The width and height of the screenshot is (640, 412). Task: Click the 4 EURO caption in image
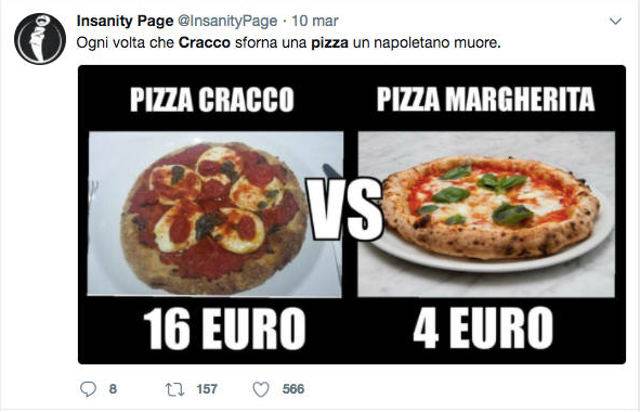click(483, 328)
